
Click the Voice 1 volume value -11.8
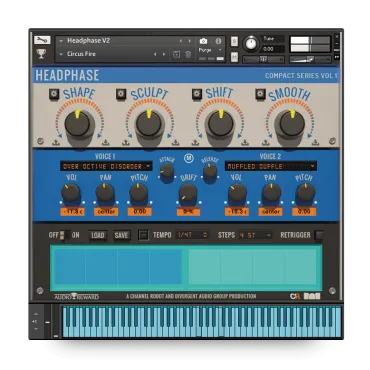pyautogui.click(x=72, y=211)
